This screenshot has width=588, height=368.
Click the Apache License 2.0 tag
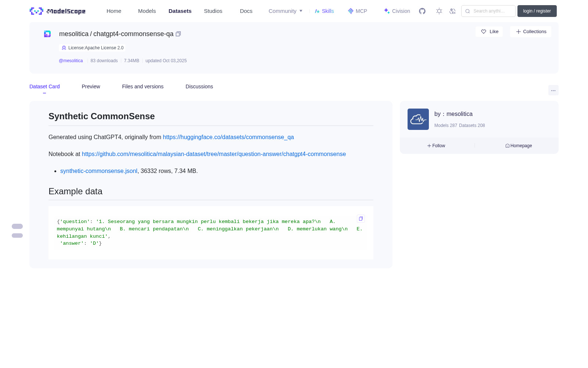pos(92,48)
